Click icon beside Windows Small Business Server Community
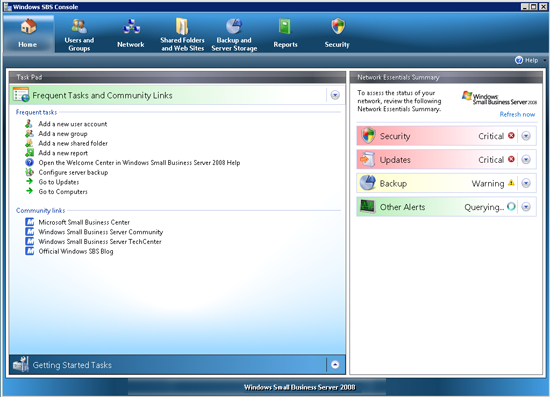 (30, 232)
